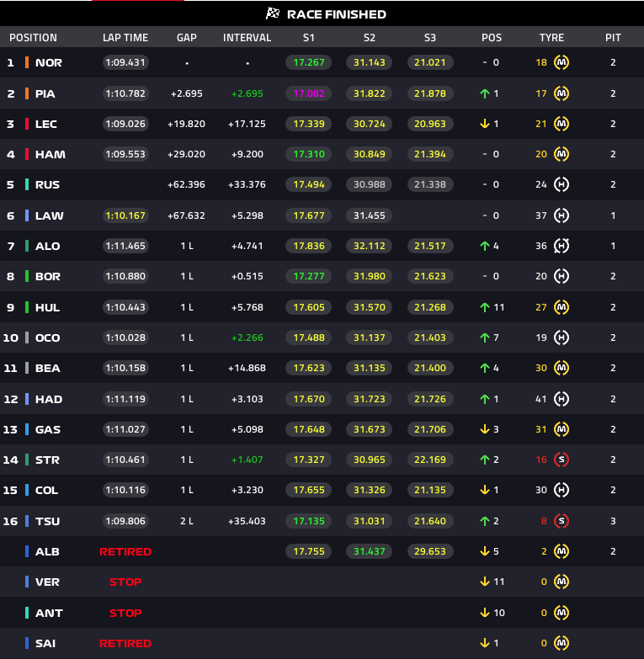Click the yellow down arrow for VER
The height and width of the screenshot is (659, 644).
click(x=485, y=582)
